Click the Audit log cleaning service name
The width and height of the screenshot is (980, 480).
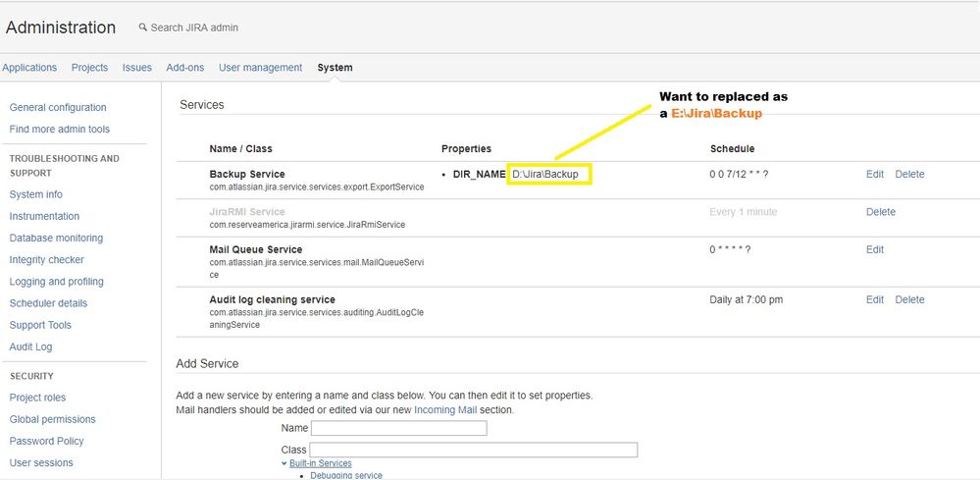272,300
